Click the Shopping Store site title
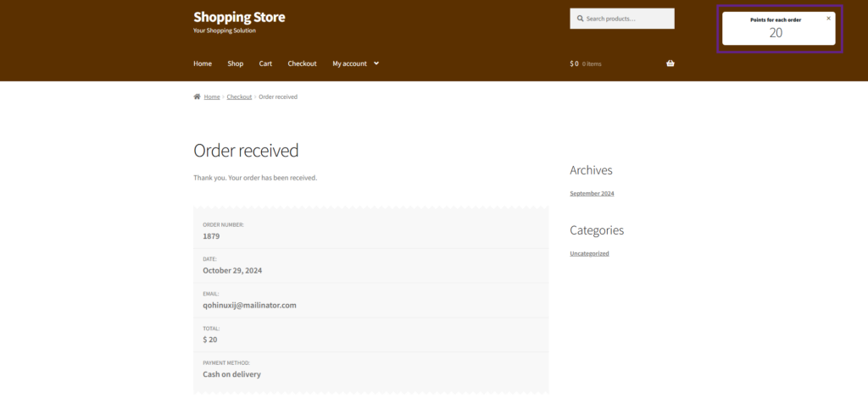This screenshot has width=868, height=409. point(239,17)
